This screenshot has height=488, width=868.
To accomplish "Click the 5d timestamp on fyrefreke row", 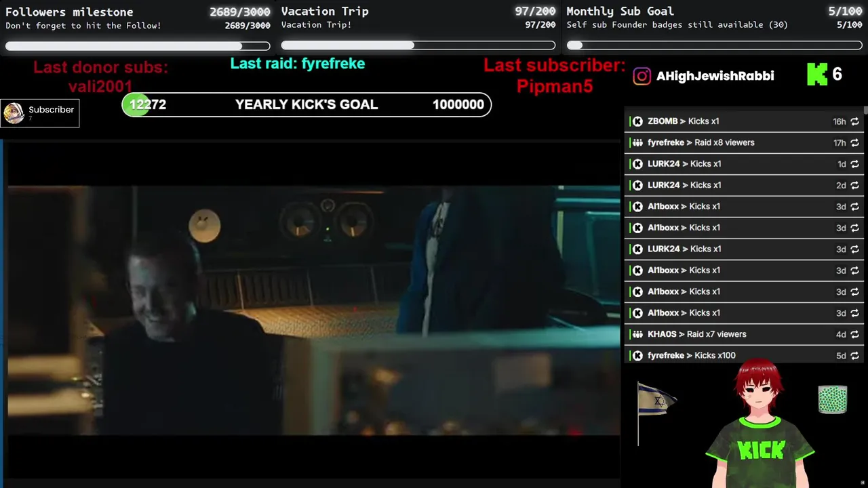I will click(x=841, y=356).
